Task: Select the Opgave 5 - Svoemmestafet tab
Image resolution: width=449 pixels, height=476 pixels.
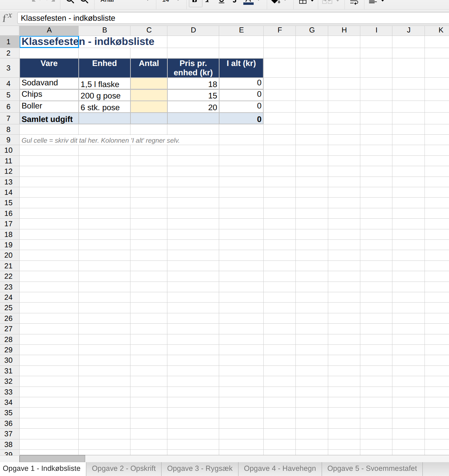Action: click(x=372, y=469)
